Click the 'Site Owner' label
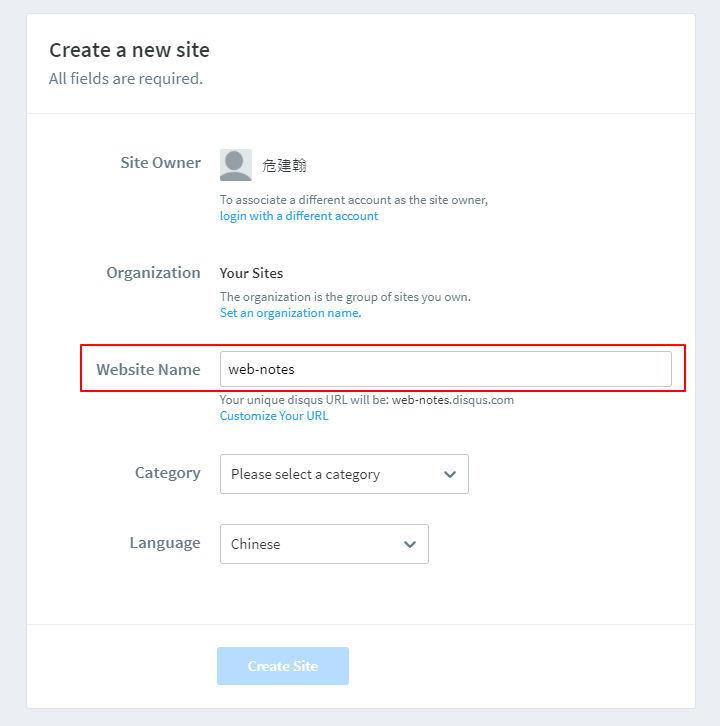The width and height of the screenshot is (720, 726). click(x=161, y=163)
